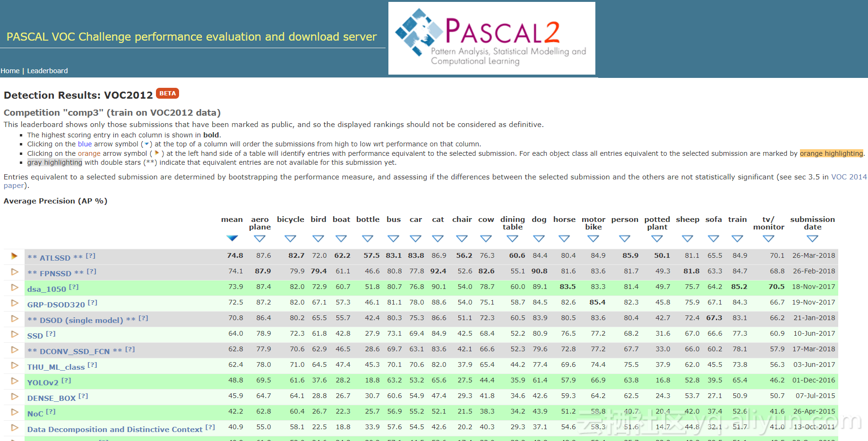This screenshot has height=441, width=868.
Task: Select DCONV_SSD_FCN row equivalence arrow
Action: [14, 349]
